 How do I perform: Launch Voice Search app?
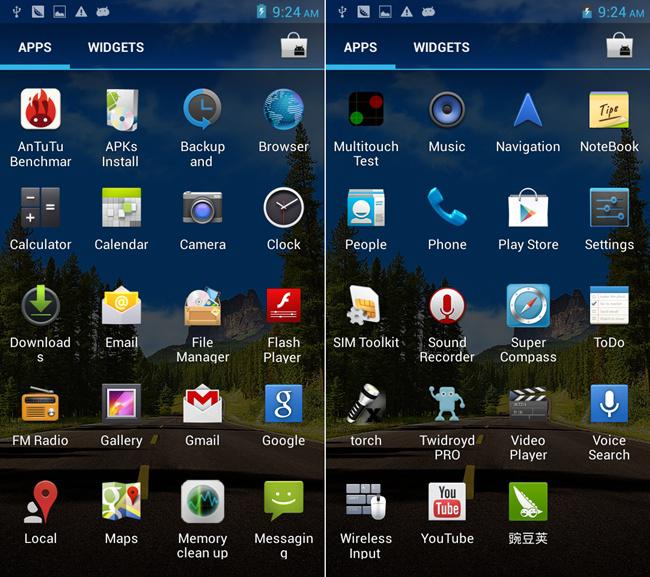pyautogui.click(x=609, y=404)
